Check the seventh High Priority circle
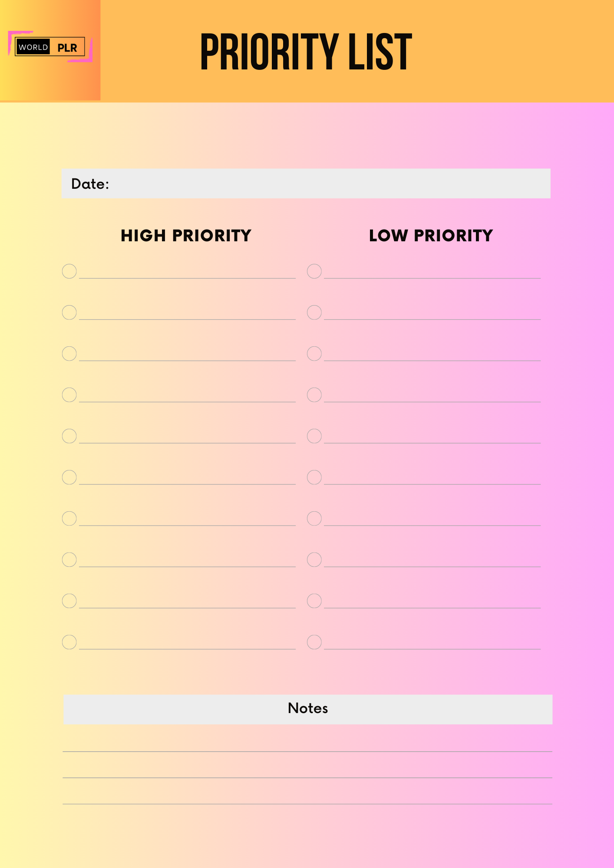614x868 pixels. click(x=69, y=518)
